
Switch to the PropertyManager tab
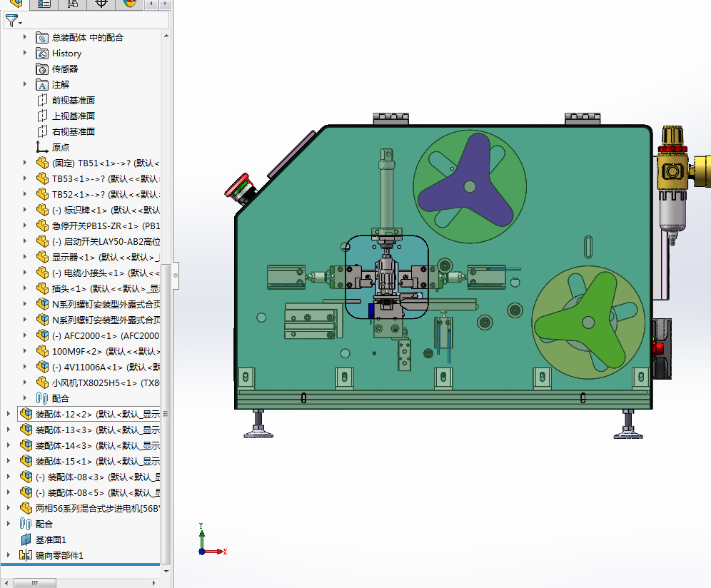pyautogui.click(x=43, y=4)
